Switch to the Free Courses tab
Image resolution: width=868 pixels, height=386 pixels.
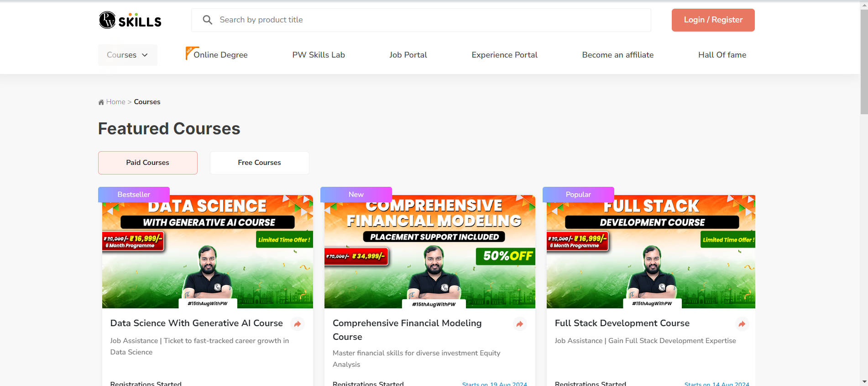pos(260,163)
